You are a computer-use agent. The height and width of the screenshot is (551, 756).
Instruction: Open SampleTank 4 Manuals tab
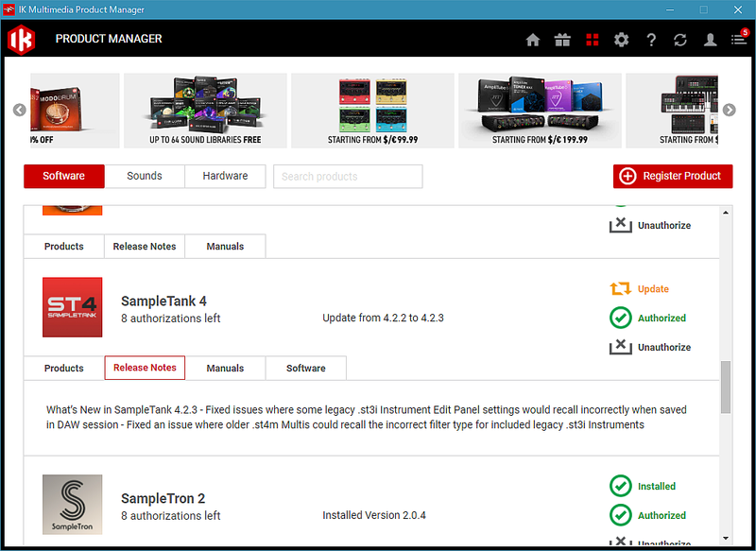[225, 368]
